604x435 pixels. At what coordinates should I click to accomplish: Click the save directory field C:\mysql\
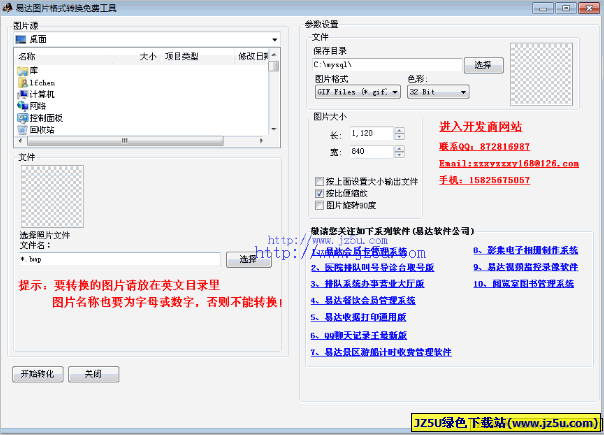click(387, 65)
